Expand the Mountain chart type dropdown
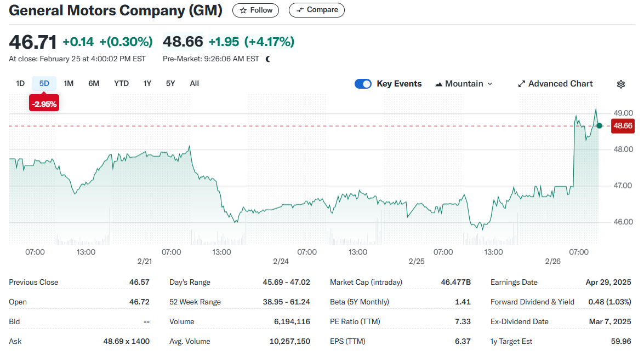The height and width of the screenshot is (351, 644). pyautogui.click(x=464, y=84)
